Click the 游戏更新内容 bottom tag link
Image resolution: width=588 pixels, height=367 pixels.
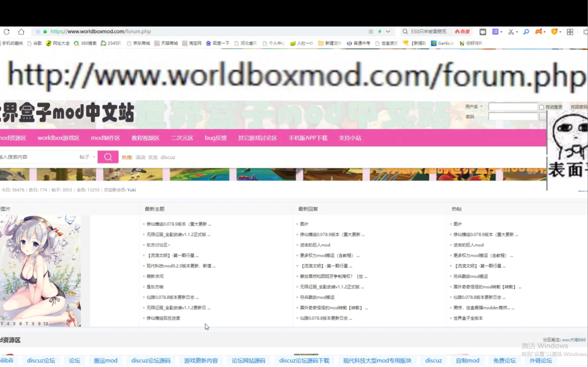pyautogui.click(x=201, y=361)
